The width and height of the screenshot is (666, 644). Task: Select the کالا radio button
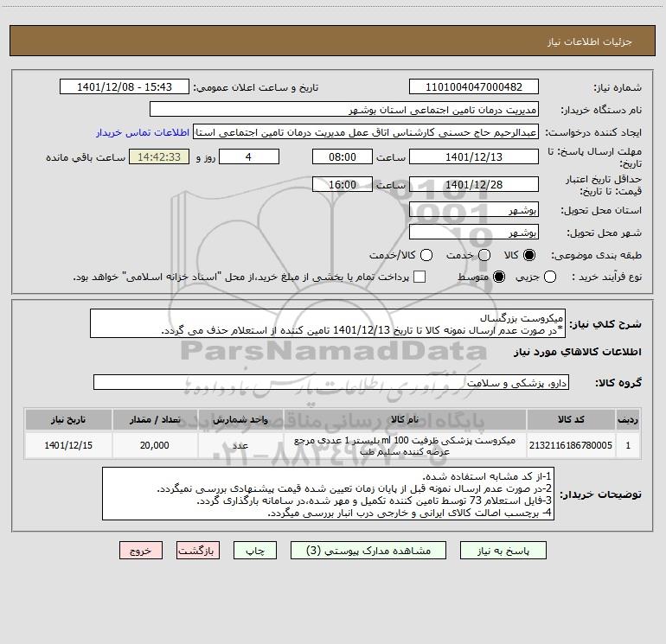pos(529,255)
